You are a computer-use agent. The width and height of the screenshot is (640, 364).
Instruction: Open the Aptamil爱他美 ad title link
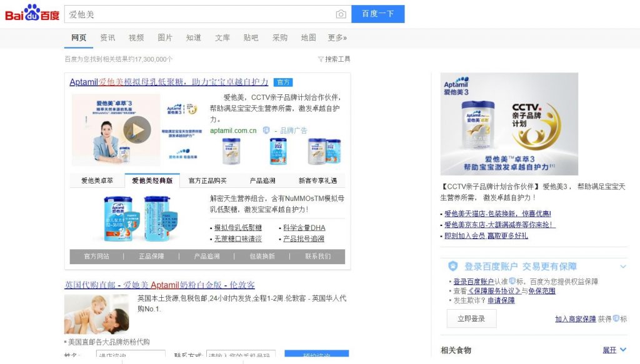click(169, 82)
